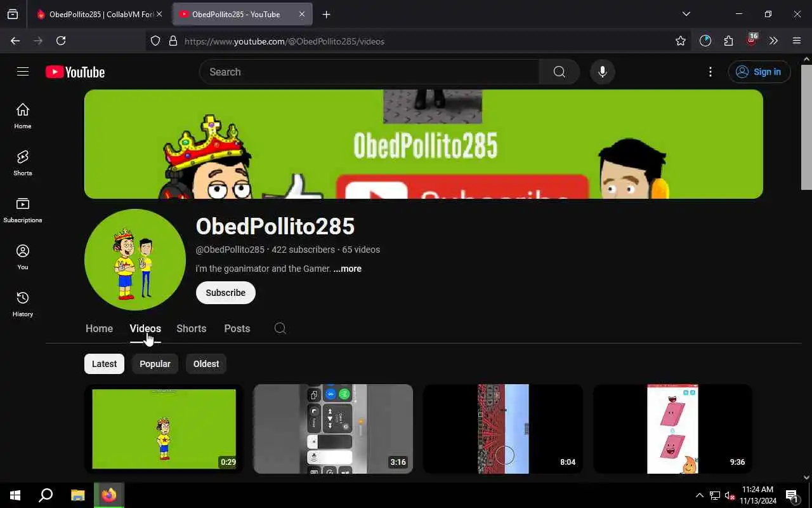
Task: Open the tracking protection shield icon
Action: point(155,41)
